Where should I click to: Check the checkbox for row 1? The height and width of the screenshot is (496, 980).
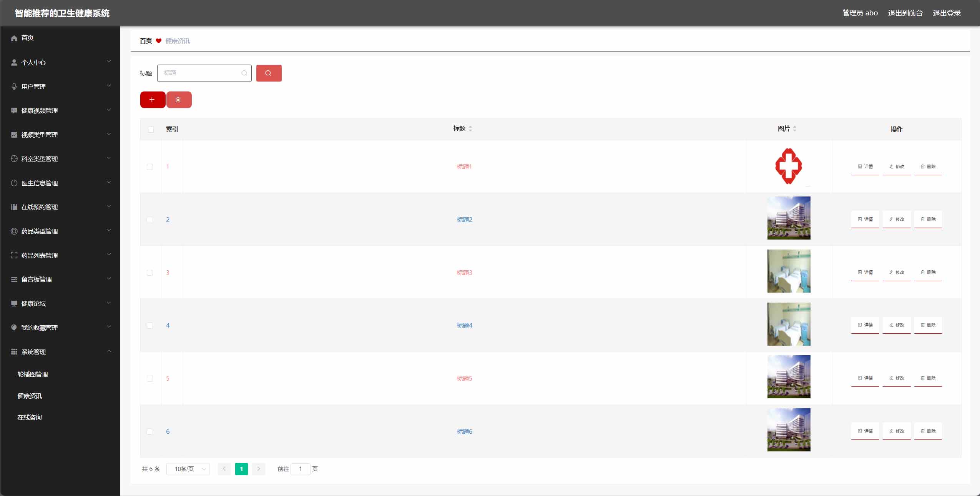150,167
